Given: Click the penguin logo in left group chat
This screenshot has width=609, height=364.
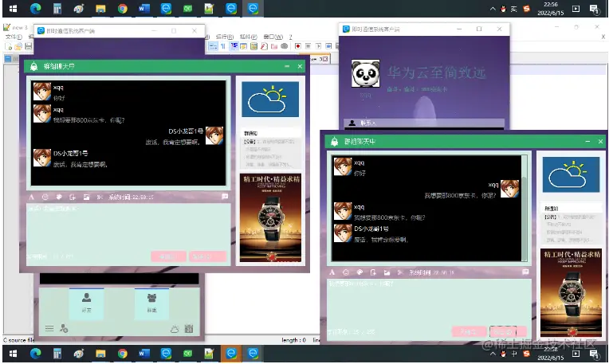Looking at the screenshot, I should 33,66.
